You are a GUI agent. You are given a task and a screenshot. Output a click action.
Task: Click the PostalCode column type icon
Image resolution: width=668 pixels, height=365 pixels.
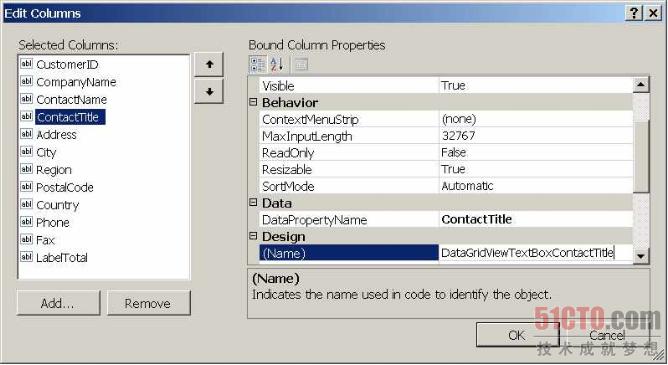tap(26, 187)
